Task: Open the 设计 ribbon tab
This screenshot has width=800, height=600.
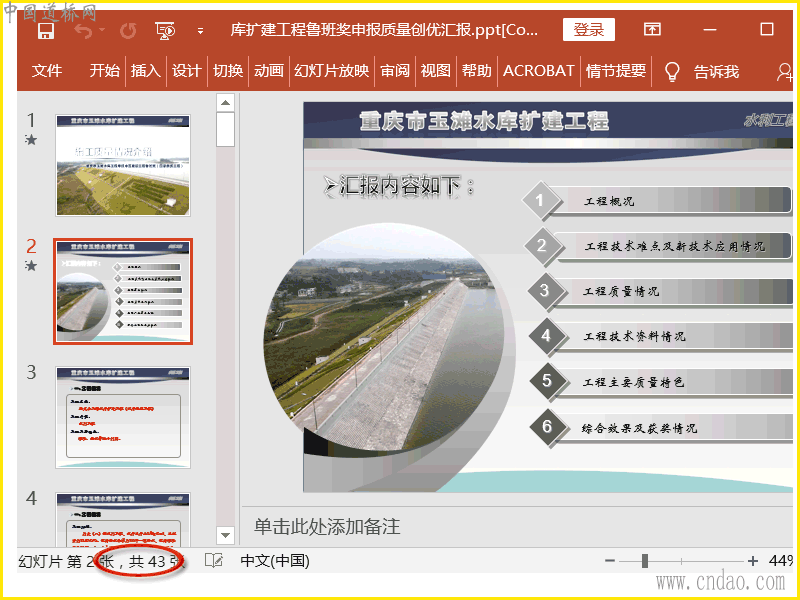Action: pos(186,71)
